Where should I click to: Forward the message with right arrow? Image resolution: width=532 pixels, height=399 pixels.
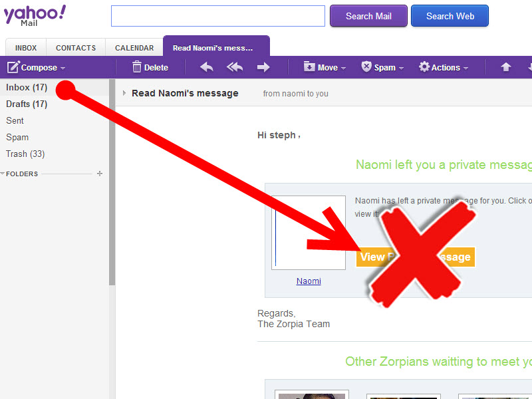(263, 67)
